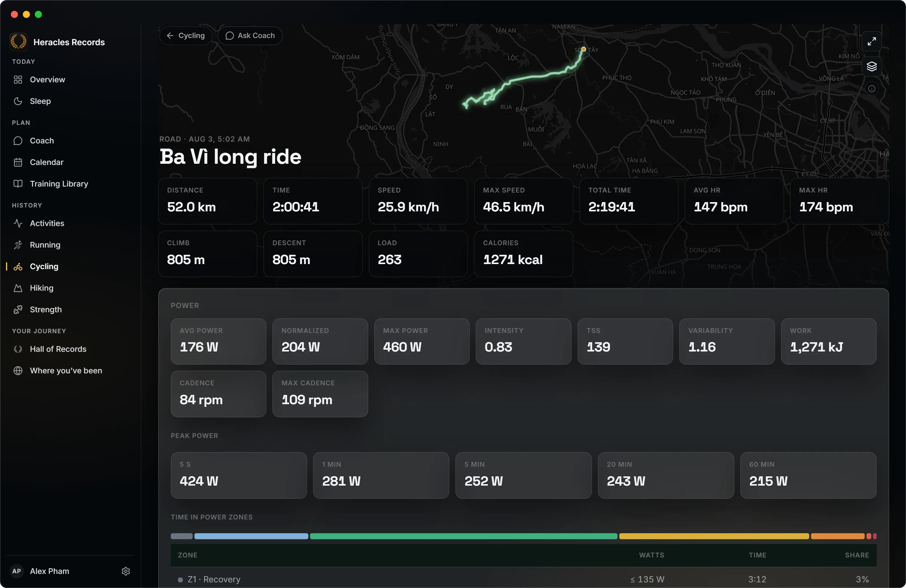Click the yellow Z4 power zone bar

click(x=714, y=536)
